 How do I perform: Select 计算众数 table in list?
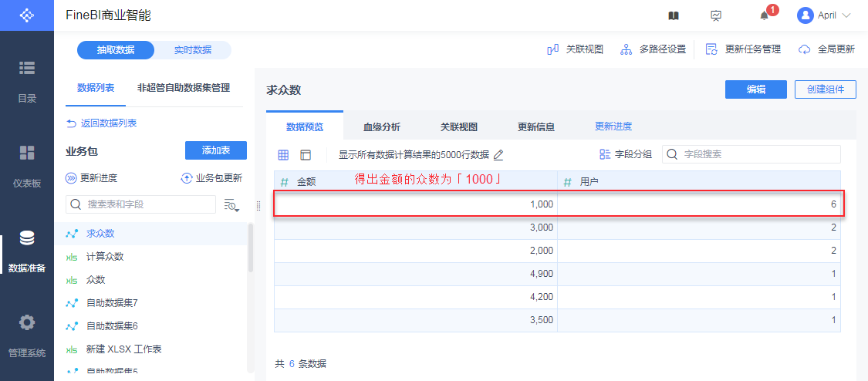coord(105,256)
